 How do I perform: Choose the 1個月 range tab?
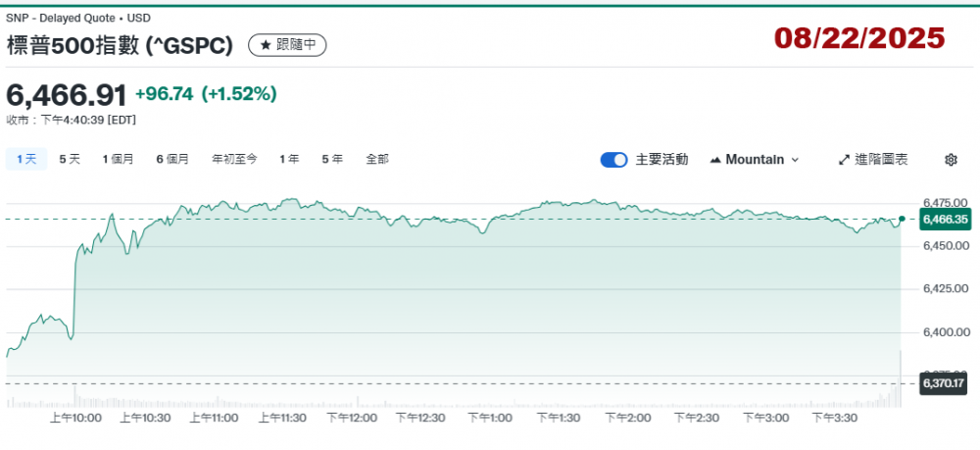(118, 159)
